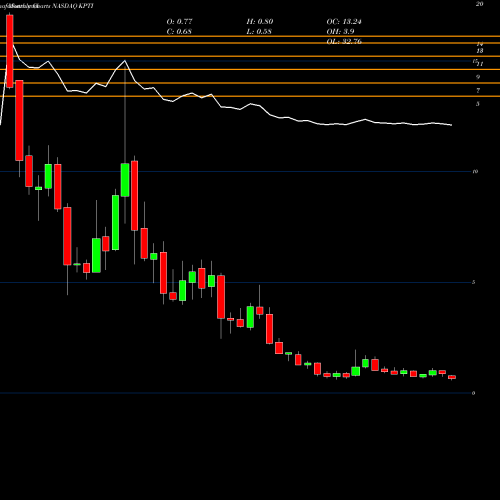
Task: Click the high value "H: 0.80"
Action: tap(260, 21)
